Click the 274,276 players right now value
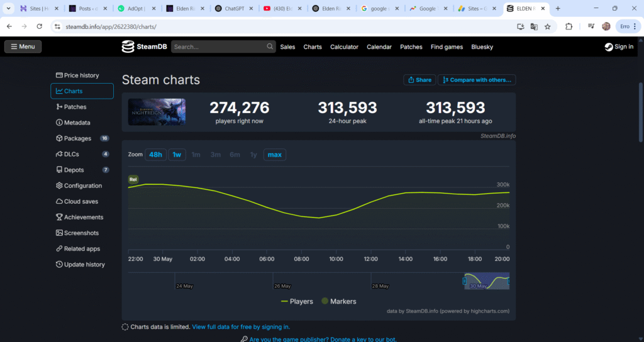Screen dimensions: 644x342 pyautogui.click(x=240, y=108)
